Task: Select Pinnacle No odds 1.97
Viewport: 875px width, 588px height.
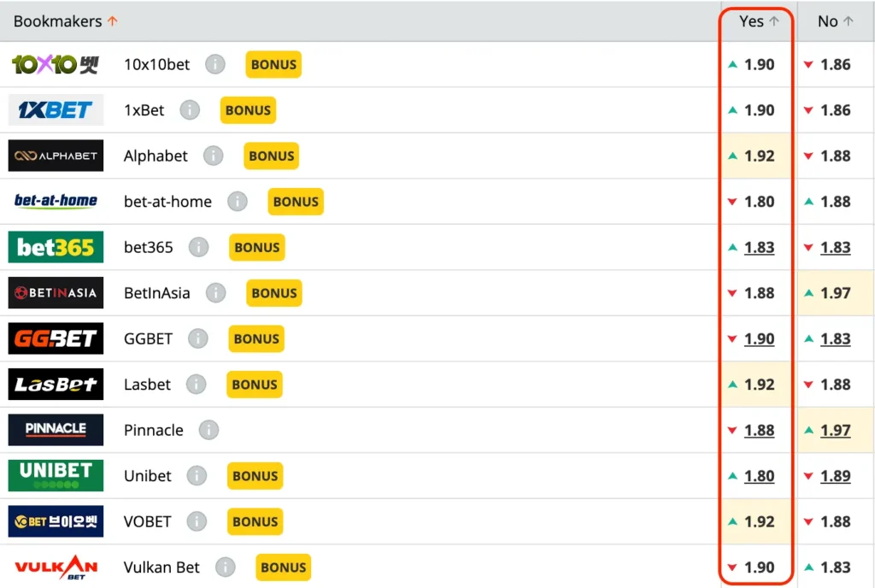Action: (835, 430)
